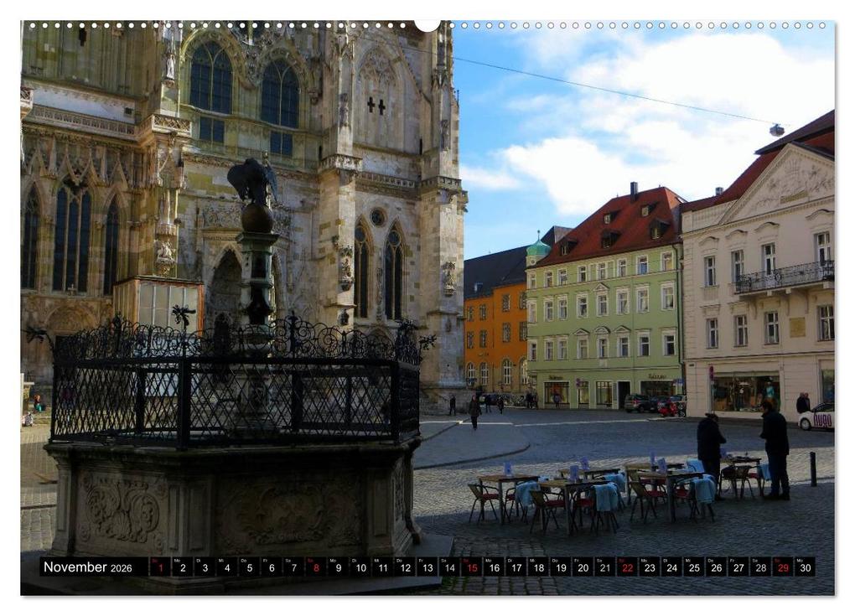Select the red Sunday date 8
Screen dimensions: 855x616
point(316,567)
